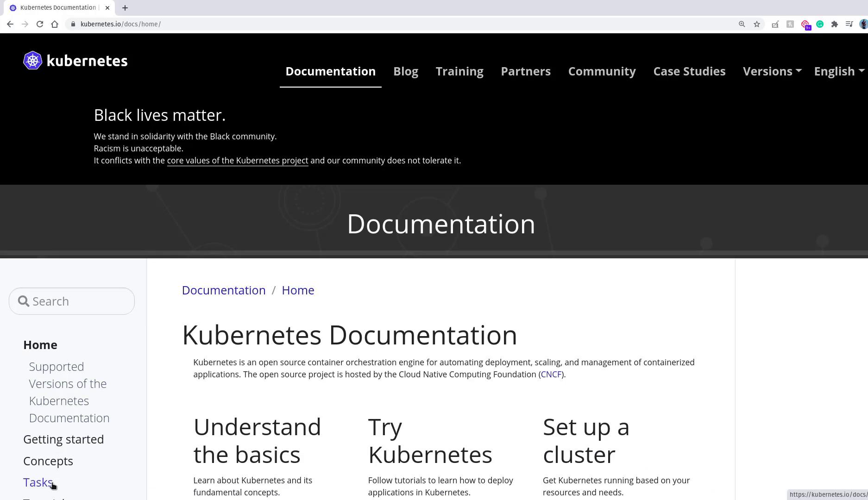
Task: Expand the English language dropdown
Action: pos(839,71)
